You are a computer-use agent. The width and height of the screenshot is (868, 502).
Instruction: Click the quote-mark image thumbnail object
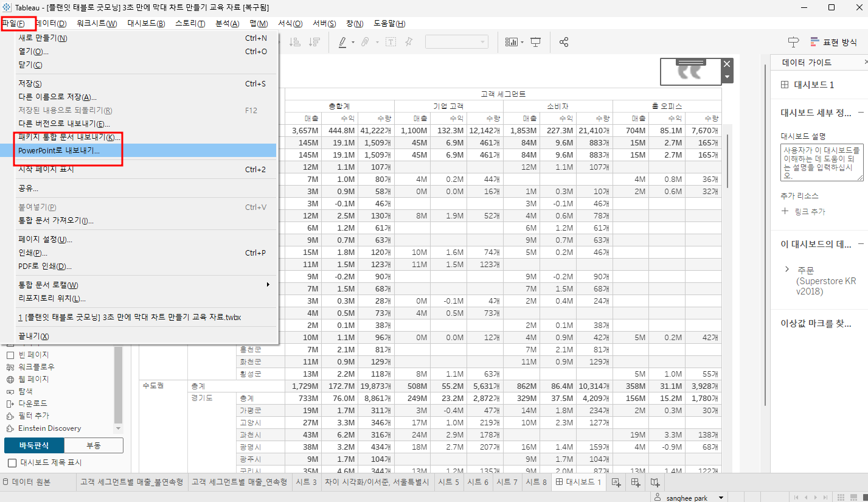tap(690, 71)
